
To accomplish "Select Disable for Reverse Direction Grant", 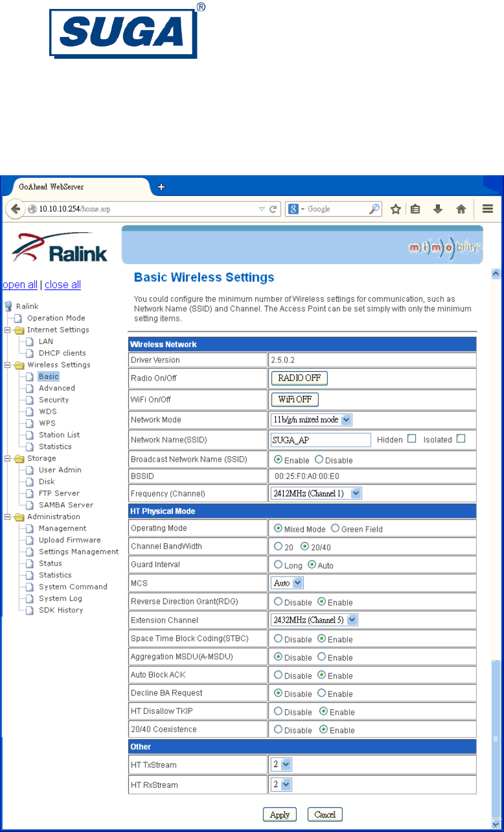I will pos(278,601).
